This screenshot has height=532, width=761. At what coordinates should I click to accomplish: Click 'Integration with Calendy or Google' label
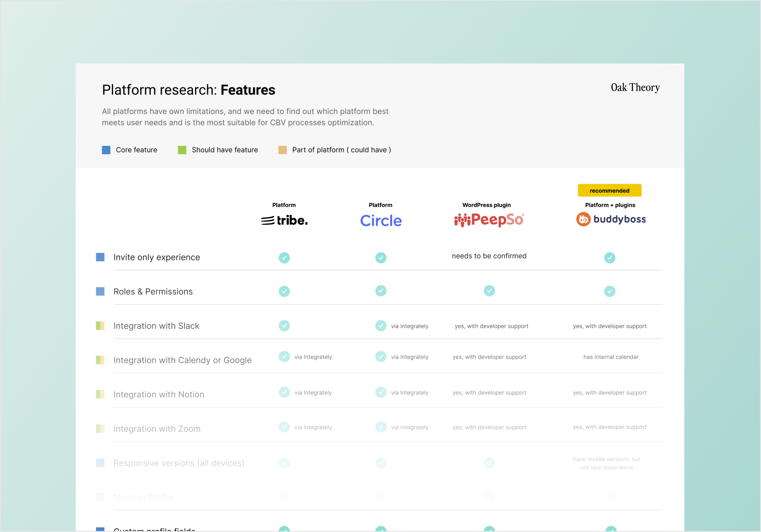tap(182, 360)
